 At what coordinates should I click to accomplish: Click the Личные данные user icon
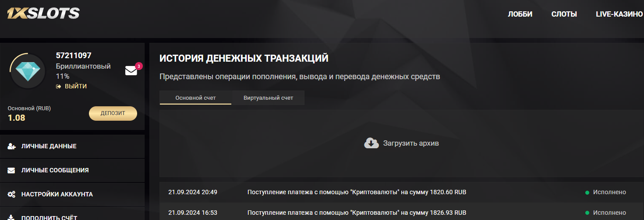[x=12, y=146]
